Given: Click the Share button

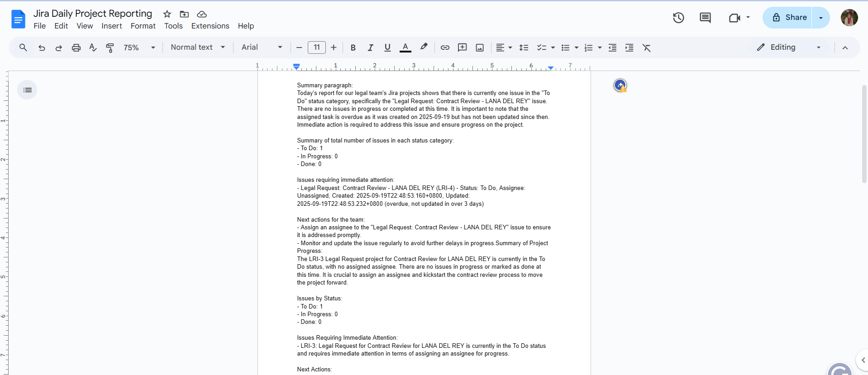Looking at the screenshot, I should 788,18.
